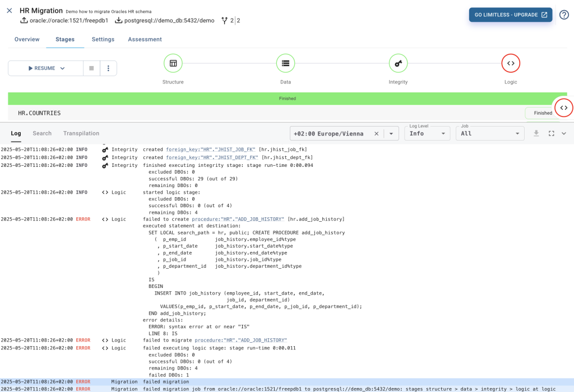The image size is (574, 392).
Task: Click 'failed executing logic stage' log entry
Action: pyautogui.click(x=219, y=348)
